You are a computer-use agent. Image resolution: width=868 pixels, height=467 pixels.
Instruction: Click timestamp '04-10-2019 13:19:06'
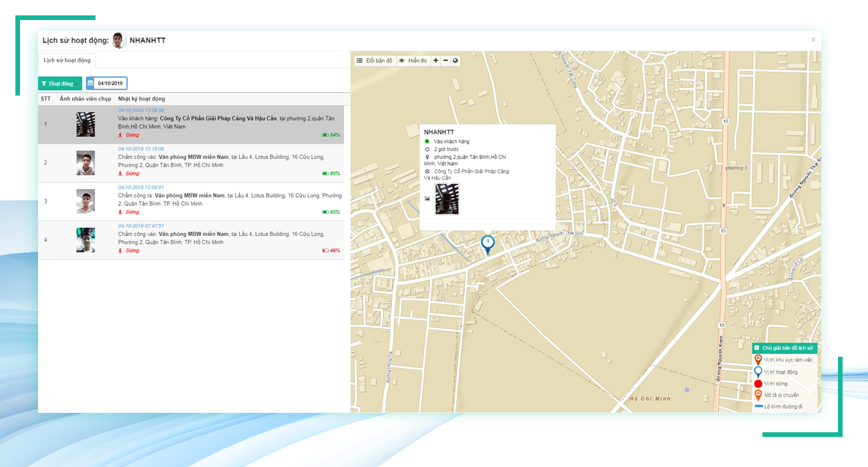pos(141,149)
